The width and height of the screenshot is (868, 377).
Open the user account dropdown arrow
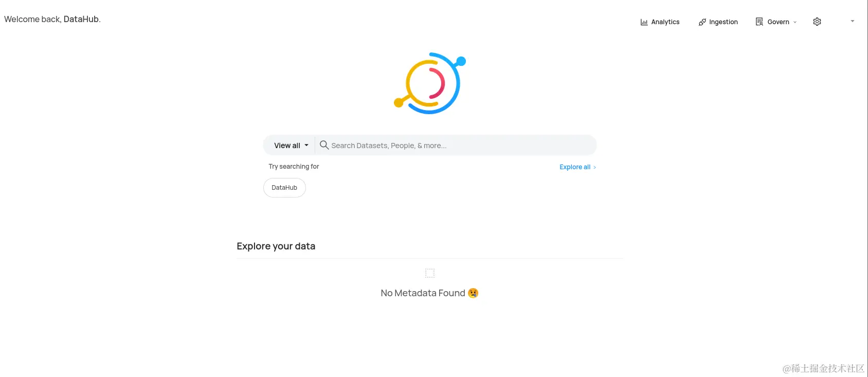pos(853,21)
